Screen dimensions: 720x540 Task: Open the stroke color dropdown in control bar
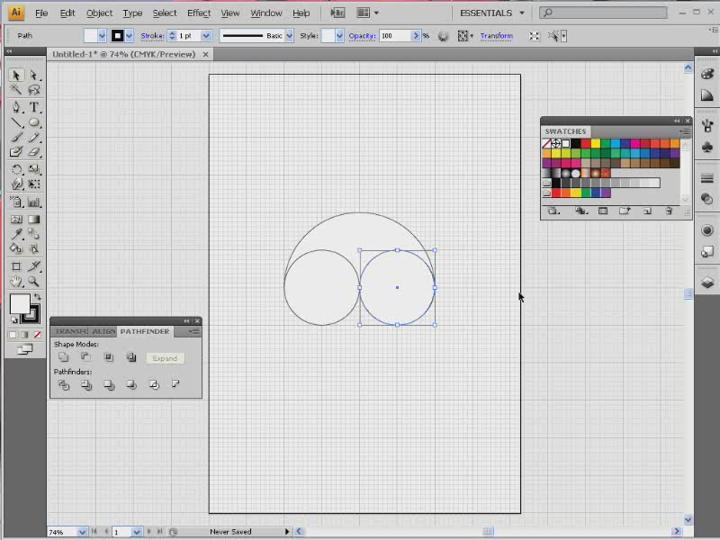(129, 35)
